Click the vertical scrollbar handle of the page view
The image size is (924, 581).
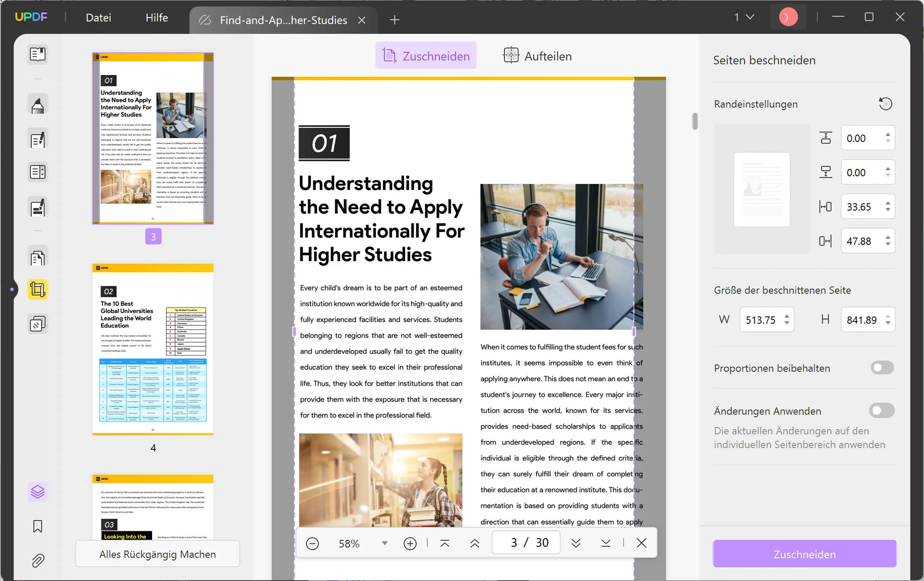click(695, 121)
